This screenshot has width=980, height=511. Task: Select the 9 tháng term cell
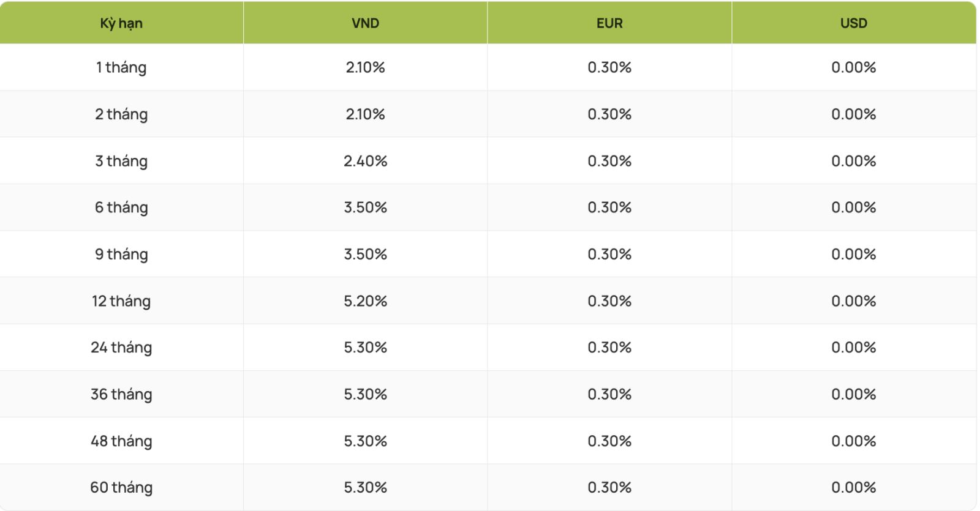coord(121,254)
